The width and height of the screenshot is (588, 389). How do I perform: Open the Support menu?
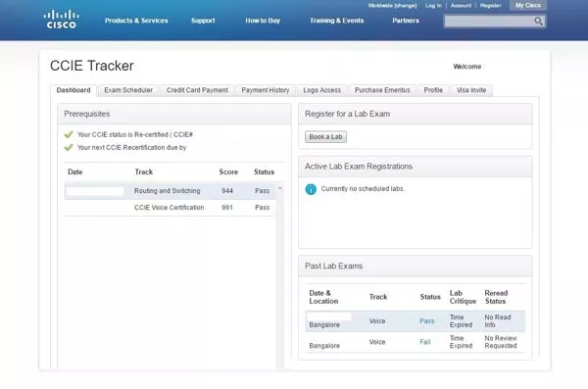(x=203, y=21)
